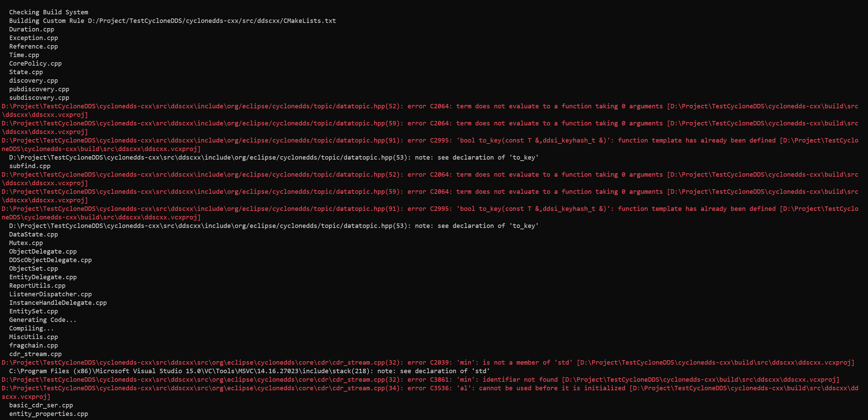Click the Checking Build System header line
The image size is (868, 420).
[49, 12]
